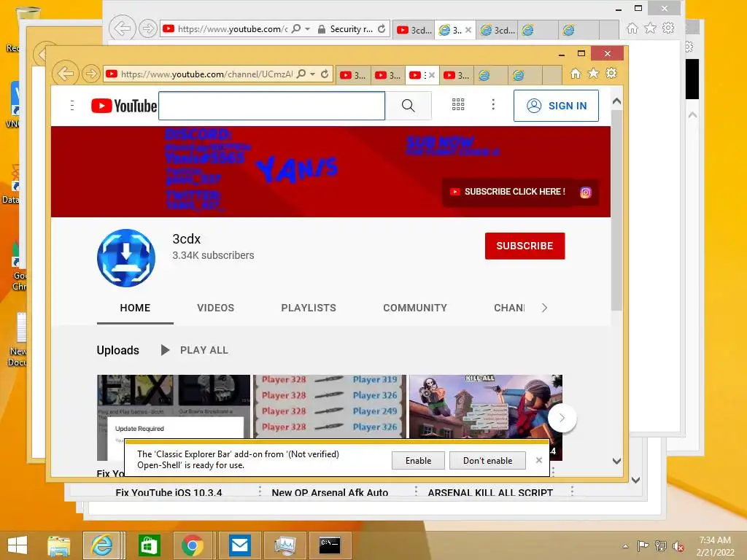Switch to the VIDEOS tab
747x560 pixels.
(215, 308)
